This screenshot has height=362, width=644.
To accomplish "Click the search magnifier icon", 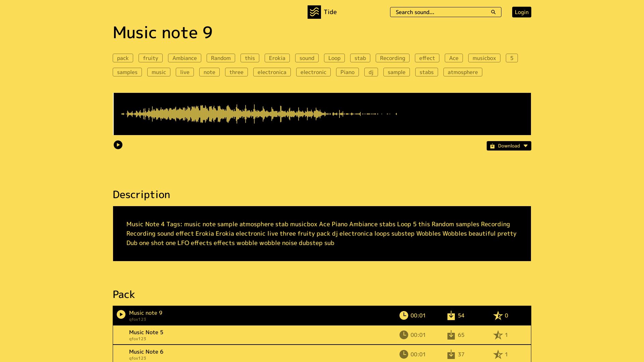I will 494,12.
